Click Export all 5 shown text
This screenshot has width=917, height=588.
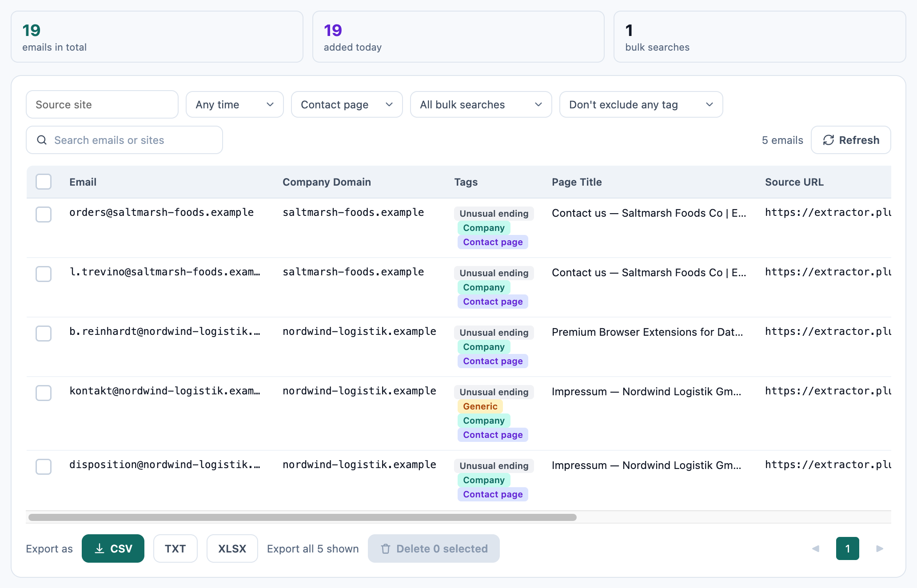[x=313, y=549]
